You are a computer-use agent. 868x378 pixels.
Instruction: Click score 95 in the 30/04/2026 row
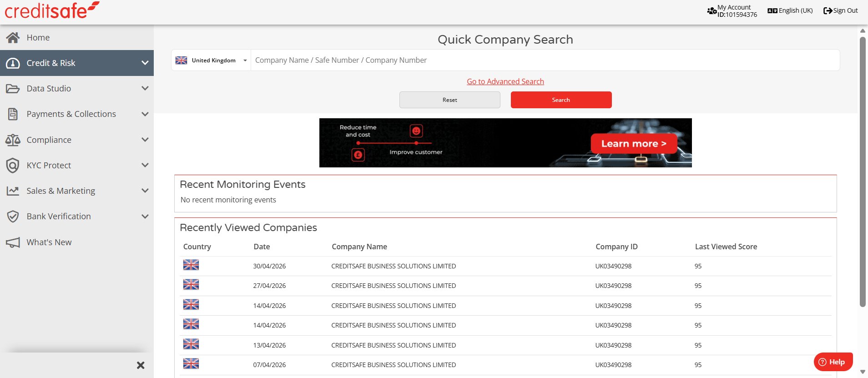[x=698, y=266]
